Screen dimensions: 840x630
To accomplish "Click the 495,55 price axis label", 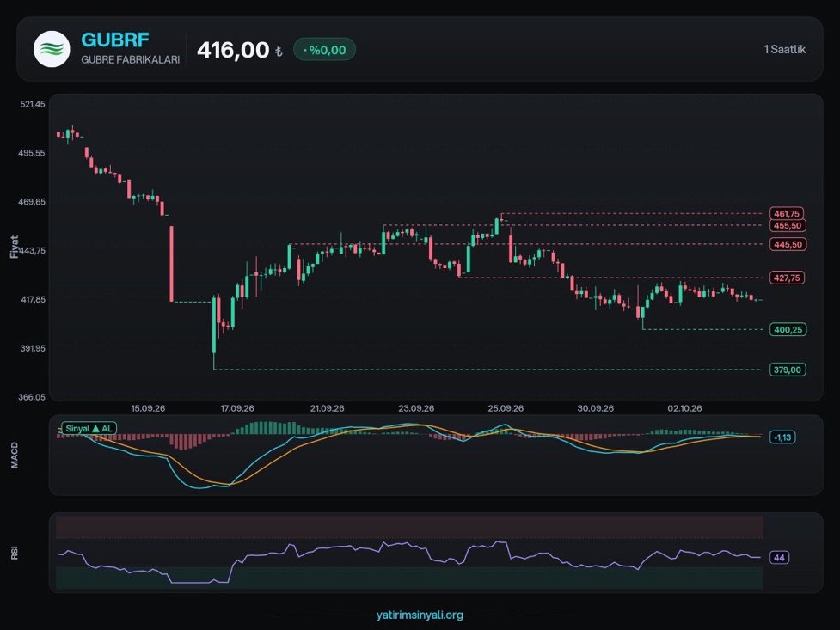I will [x=32, y=153].
